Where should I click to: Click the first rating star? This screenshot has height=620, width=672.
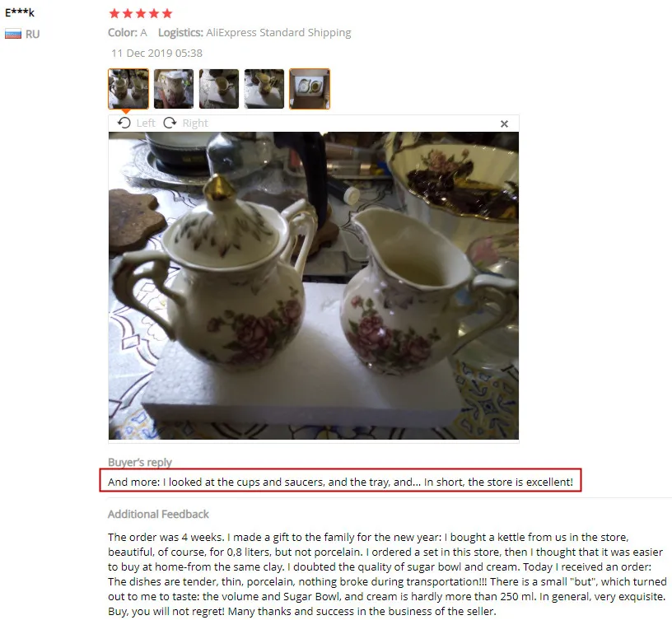point(114,13)
